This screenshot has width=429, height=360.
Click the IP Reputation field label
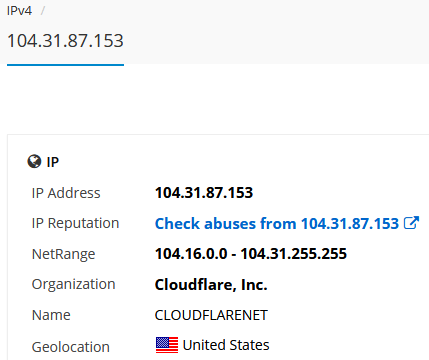(x=75, y=223)
